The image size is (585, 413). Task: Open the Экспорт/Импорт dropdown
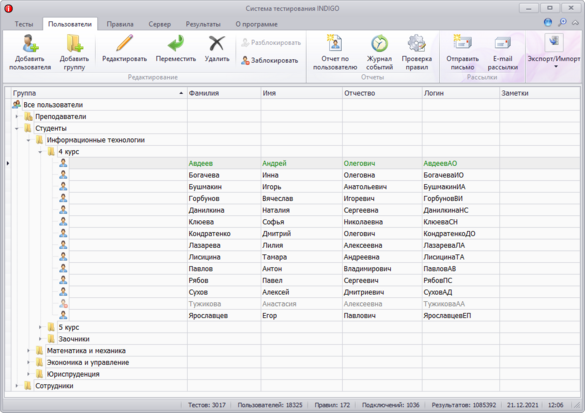[554, 52]
